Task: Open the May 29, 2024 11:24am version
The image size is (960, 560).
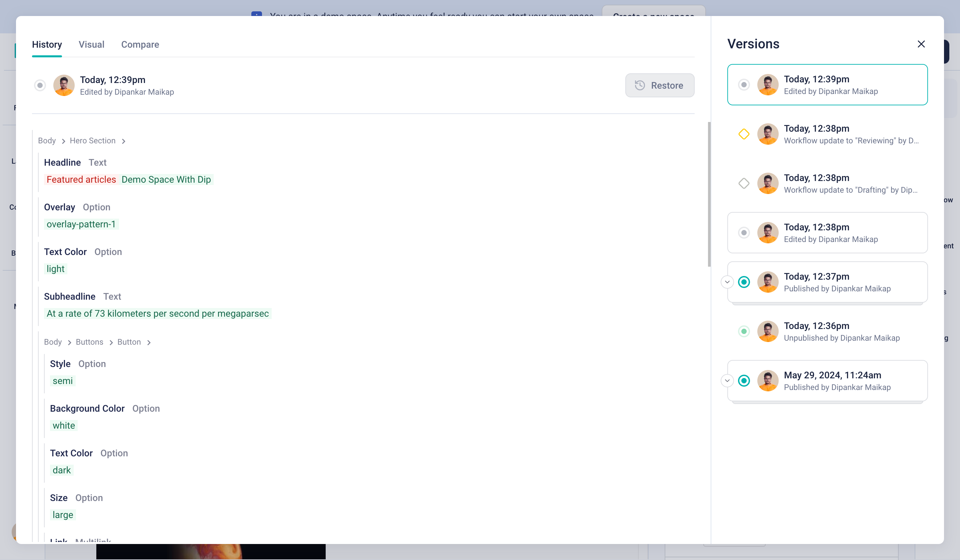Action: coord(832,381)
